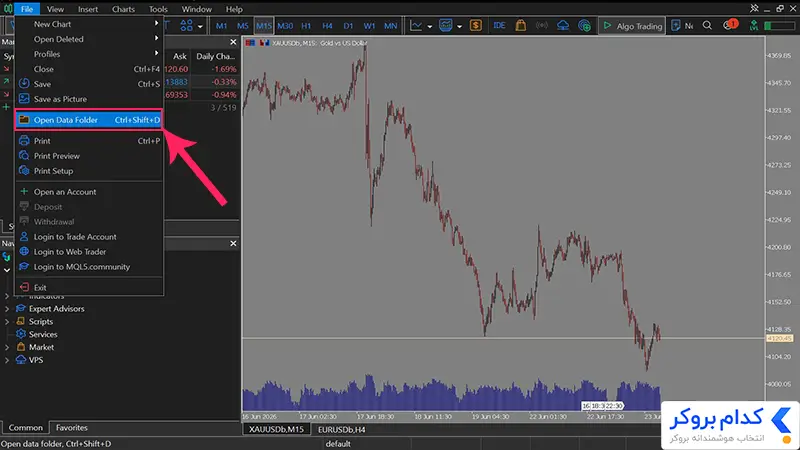Click the globe web icon in toolbar
Viewport: 800px width, 450px height.
[584, 26]
